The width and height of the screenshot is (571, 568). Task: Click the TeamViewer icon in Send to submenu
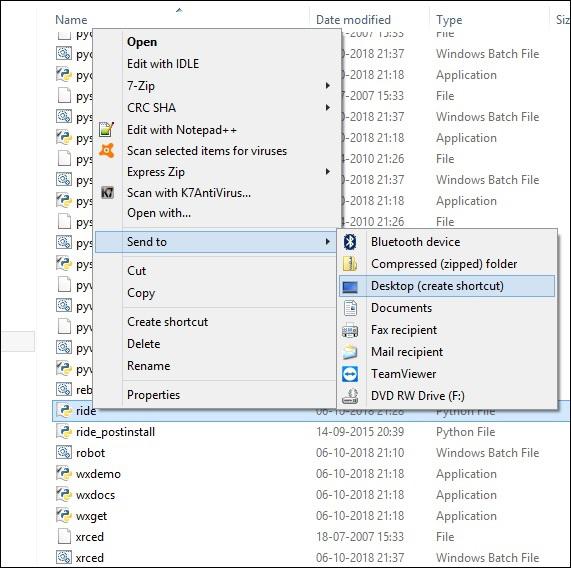pyautogui.click(x=350, y=374)
